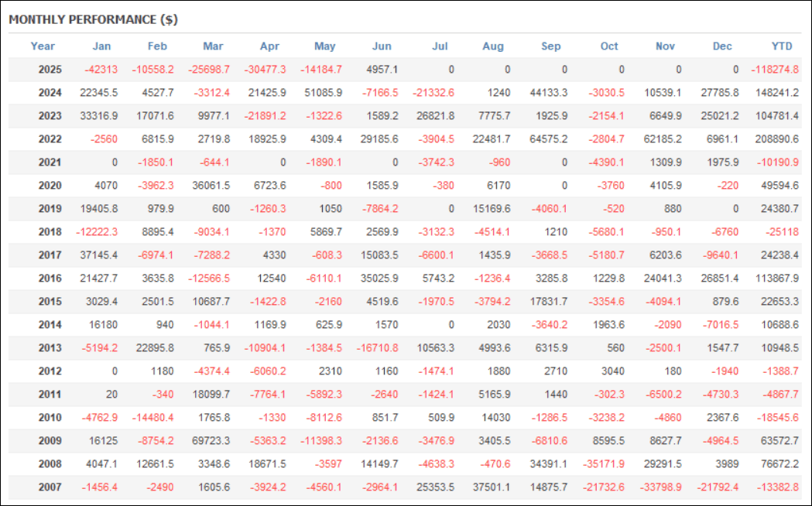812x506 pixels.
Task: Click the 2025 YTD value -118274.8
Action: tap(775, 70)
